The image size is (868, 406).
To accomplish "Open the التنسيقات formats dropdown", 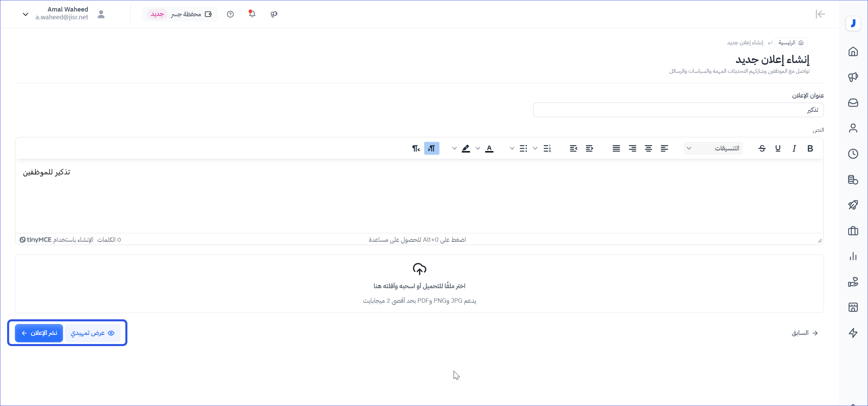I will coord(713,148).
